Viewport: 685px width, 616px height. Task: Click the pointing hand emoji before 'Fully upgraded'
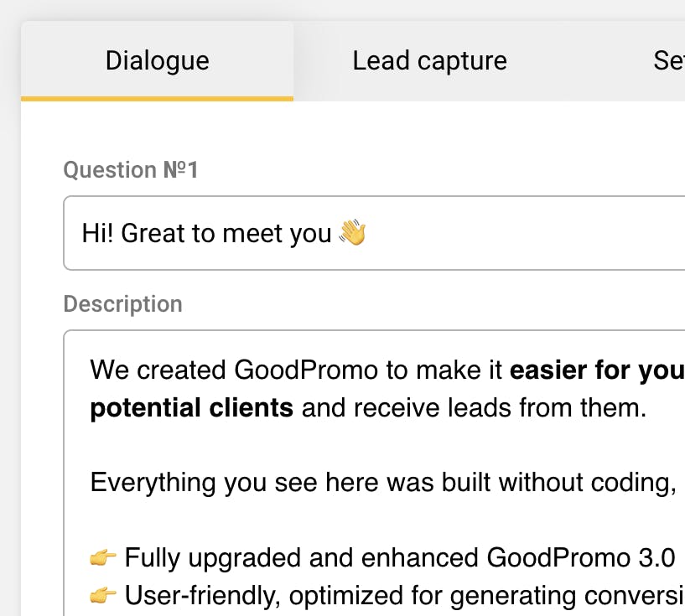103,557
